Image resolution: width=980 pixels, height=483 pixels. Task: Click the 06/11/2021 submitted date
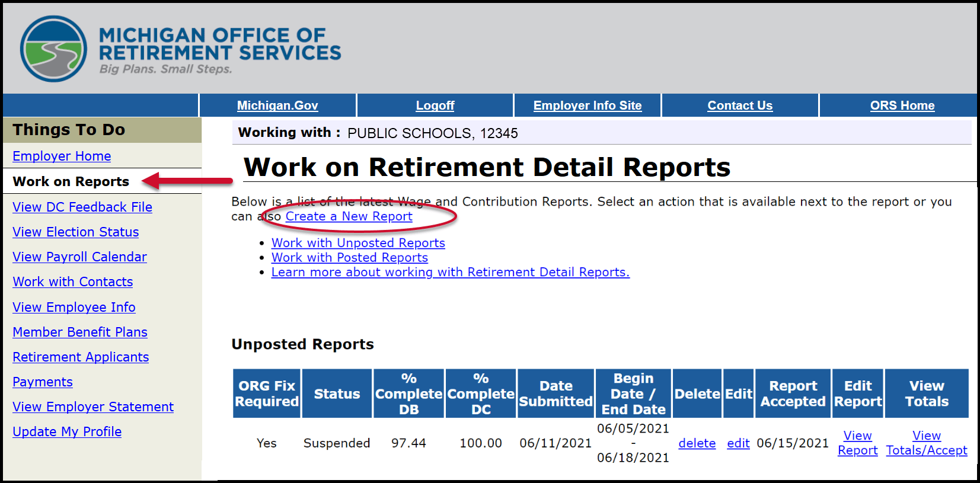pyautogui.click(x=556, y=443)
